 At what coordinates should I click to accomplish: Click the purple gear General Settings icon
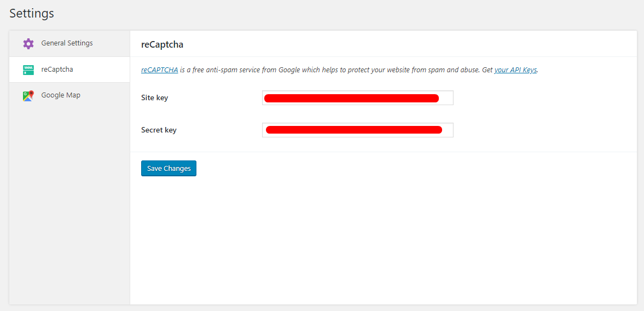pos(28,44)
